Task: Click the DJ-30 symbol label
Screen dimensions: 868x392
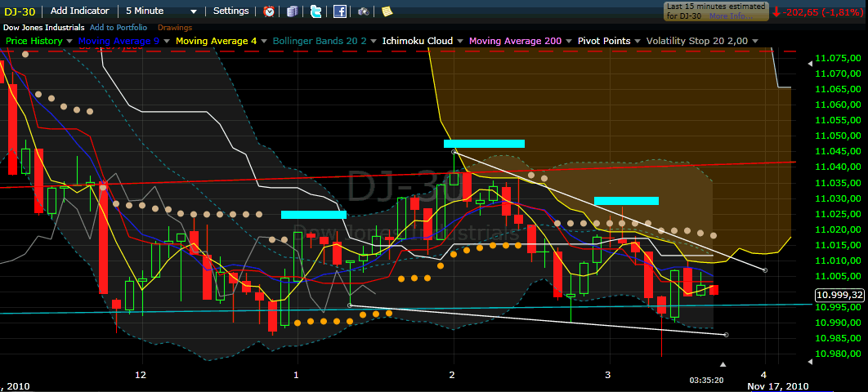Action: coord(20,11)
